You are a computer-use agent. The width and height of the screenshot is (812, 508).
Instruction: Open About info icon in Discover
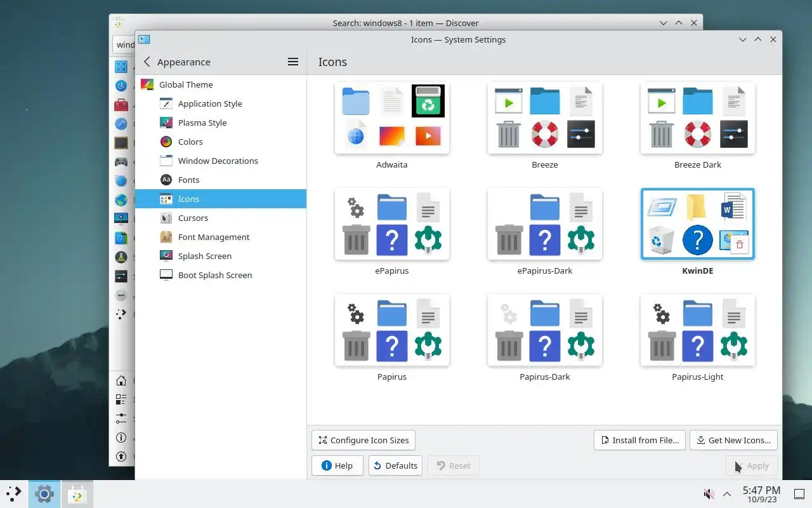[x=121, y=438]
